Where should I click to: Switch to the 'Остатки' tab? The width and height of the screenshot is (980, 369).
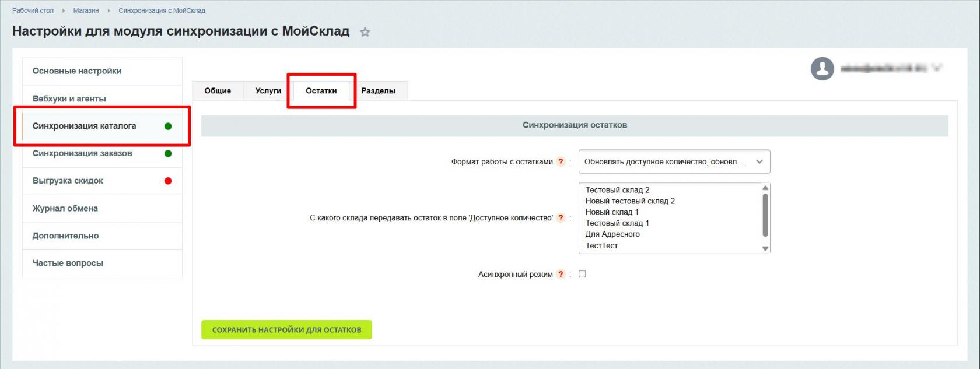tap(321, 91)
